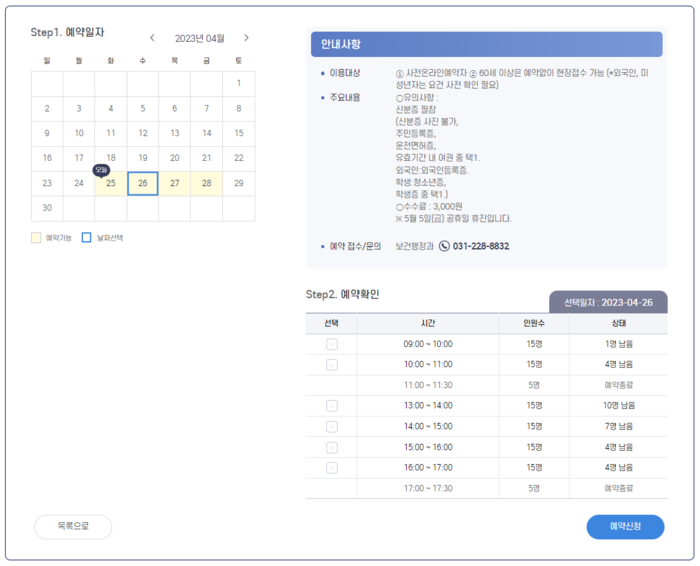Click the yellow 예약가능 legend swatch
Viewport: 700px width, 566px height.
point(36,237)
